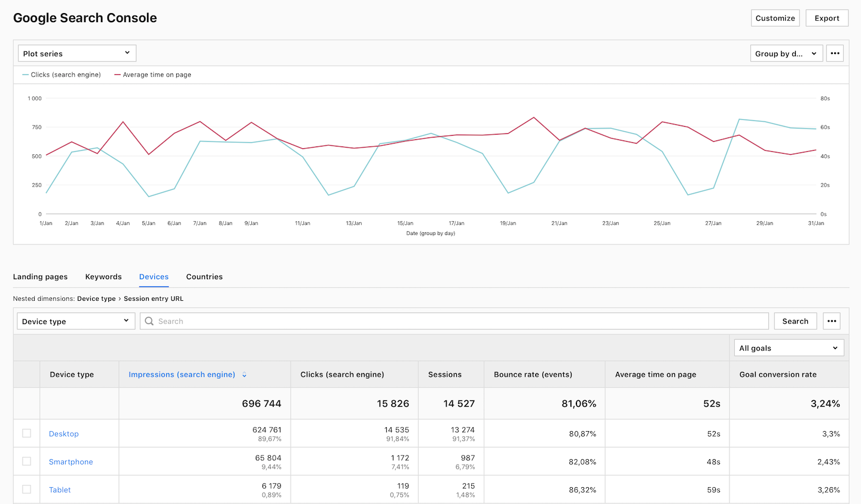Switch to the Keywords tab
The width and height of the screenshot is (861, 504).
pos(103,277)
